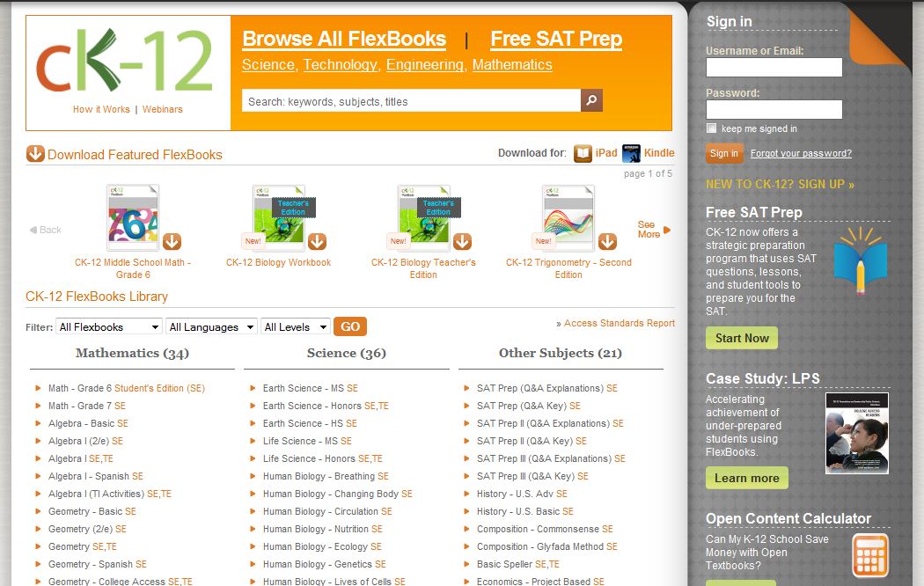Click the See More arrow
The height and width of the screenshot is (586, 924).
666,230
